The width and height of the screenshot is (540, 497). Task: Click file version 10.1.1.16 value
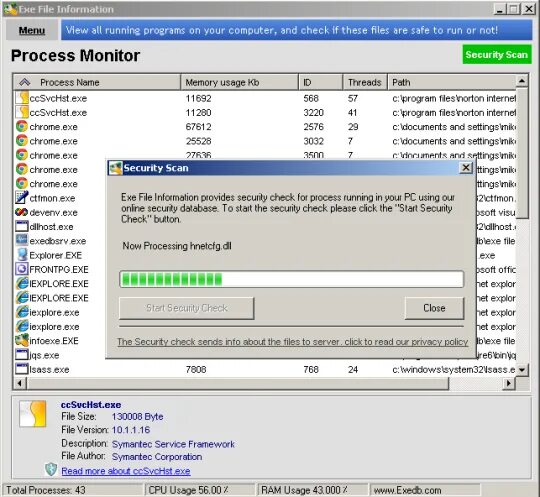pyautogui.click(x=131, y=430)
